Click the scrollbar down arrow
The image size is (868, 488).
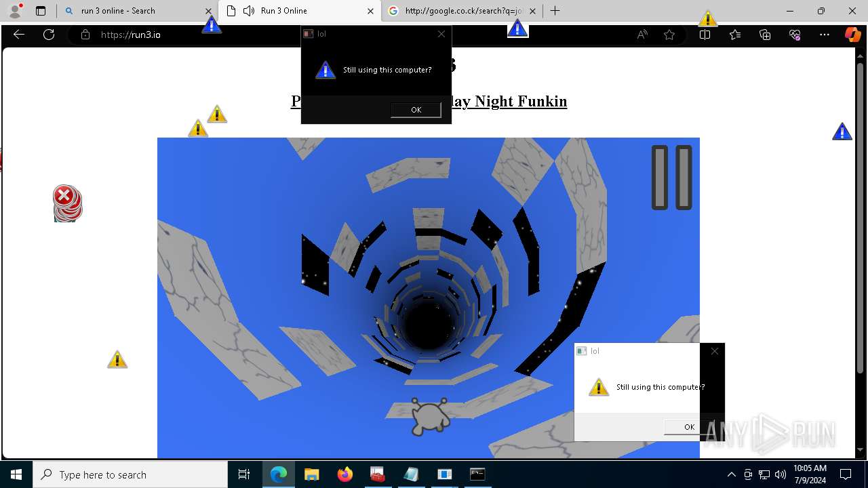[x=860, y=450]
